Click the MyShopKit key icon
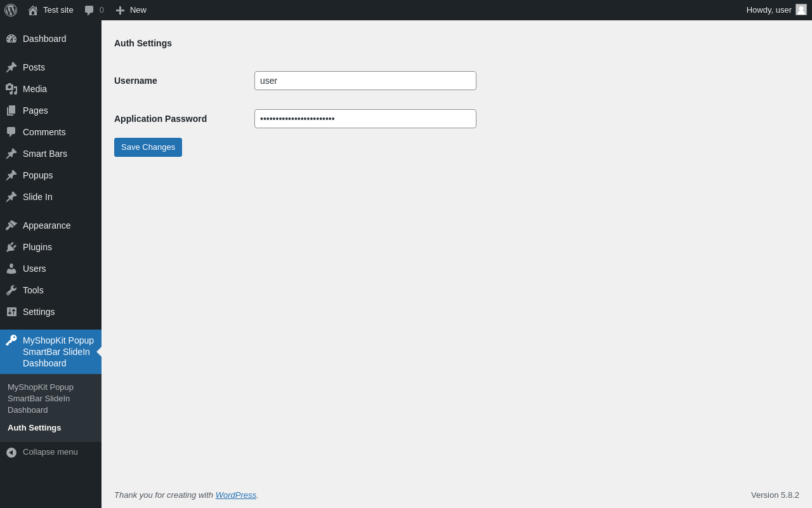Screen dimensions: 812x508 pyautogui.click(x=11, y=340)
